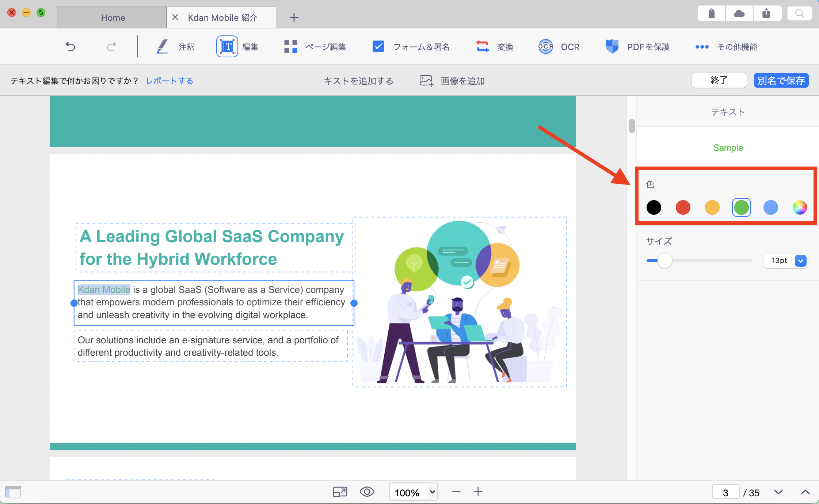Click the Sample preview text
819x504 pixels.
728,148
